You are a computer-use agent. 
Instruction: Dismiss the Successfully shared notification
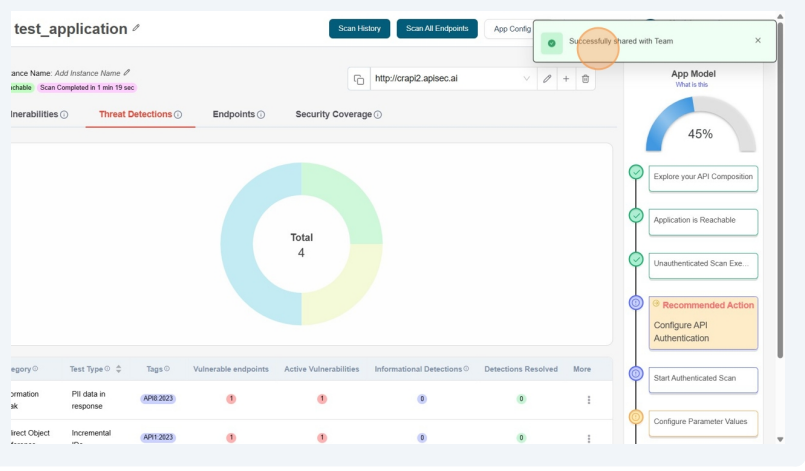[x=757, y=40]
